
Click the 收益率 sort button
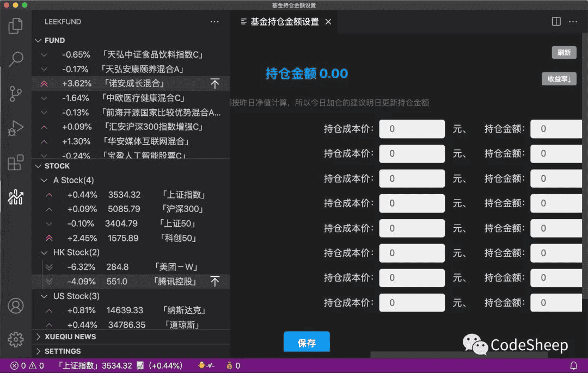click(x=559, y=79)
